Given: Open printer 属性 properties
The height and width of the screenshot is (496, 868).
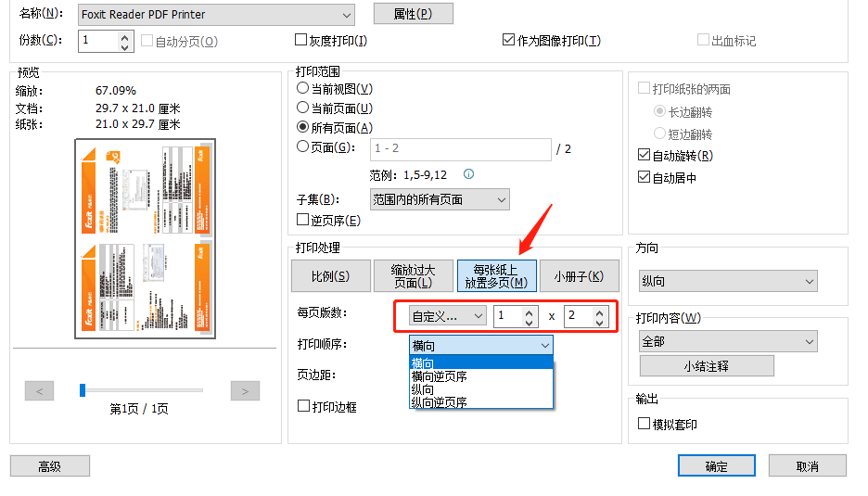Looking at the screenshot, I should [413, 14].
